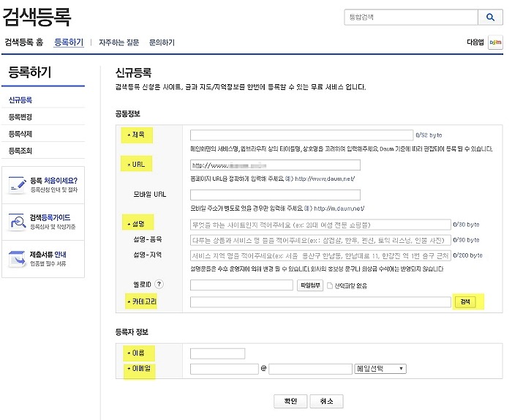Viewport: 512px width, 420px height.
Task: Select 신규등록 in the sidebar
Action: point(20,100)
